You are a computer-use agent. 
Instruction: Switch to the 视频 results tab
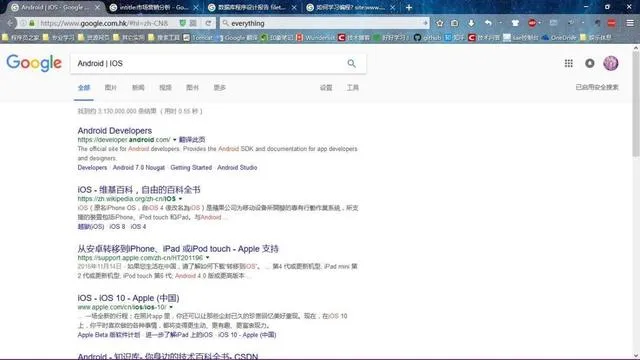pyautogui.click(x=165, y=88)
